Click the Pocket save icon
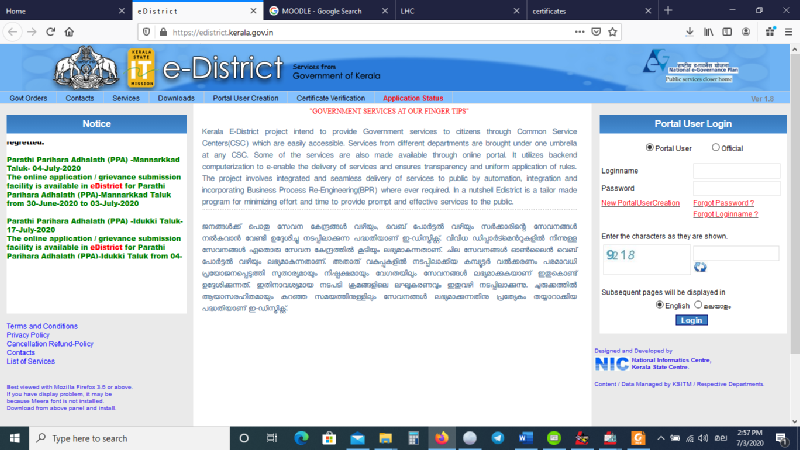Image resolution: width=800 pixels, height=450 pixels. 596,32
